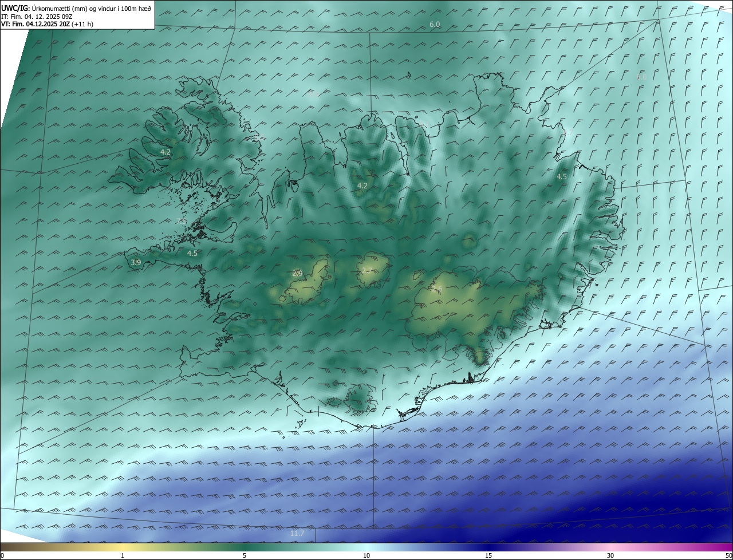Click the color scale at the '0' tick
Screen dimensions: 733x560
coord(2,555)
